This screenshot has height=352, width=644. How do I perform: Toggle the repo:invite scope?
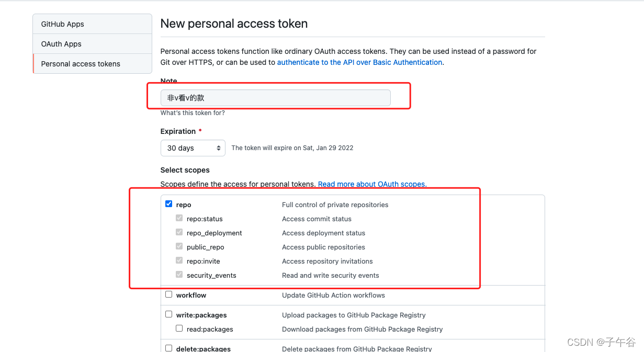point(179,260)
